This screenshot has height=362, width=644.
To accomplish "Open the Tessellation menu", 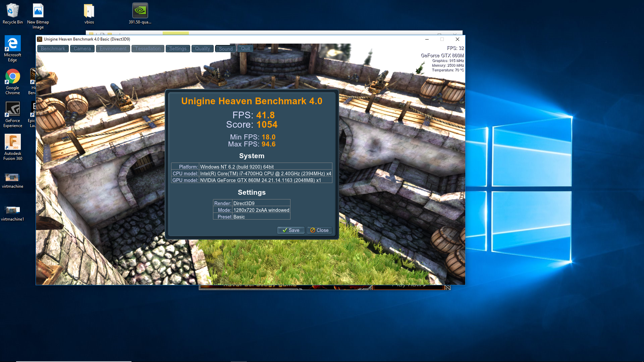I will [148, 49].
